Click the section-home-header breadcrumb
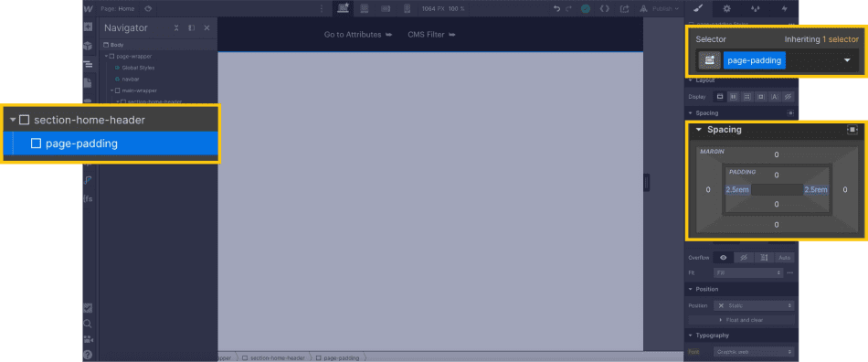This screenshot has width=868, height=362. [x=273, y=357]
